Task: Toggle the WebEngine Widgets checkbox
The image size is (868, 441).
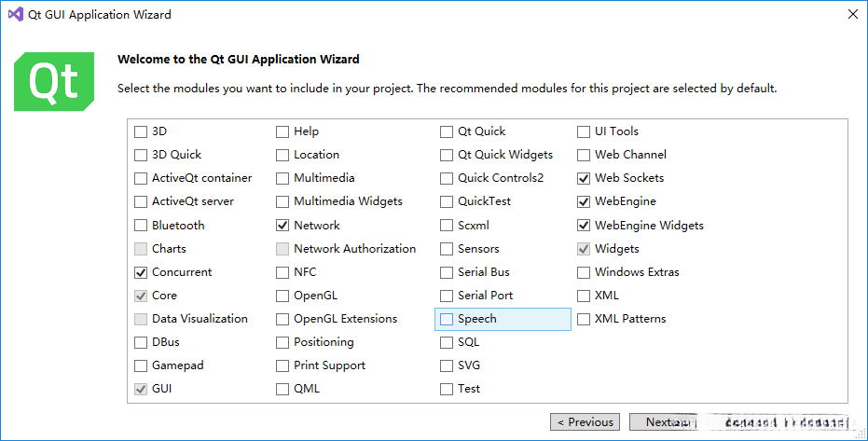Action: (x=585, y=226)
